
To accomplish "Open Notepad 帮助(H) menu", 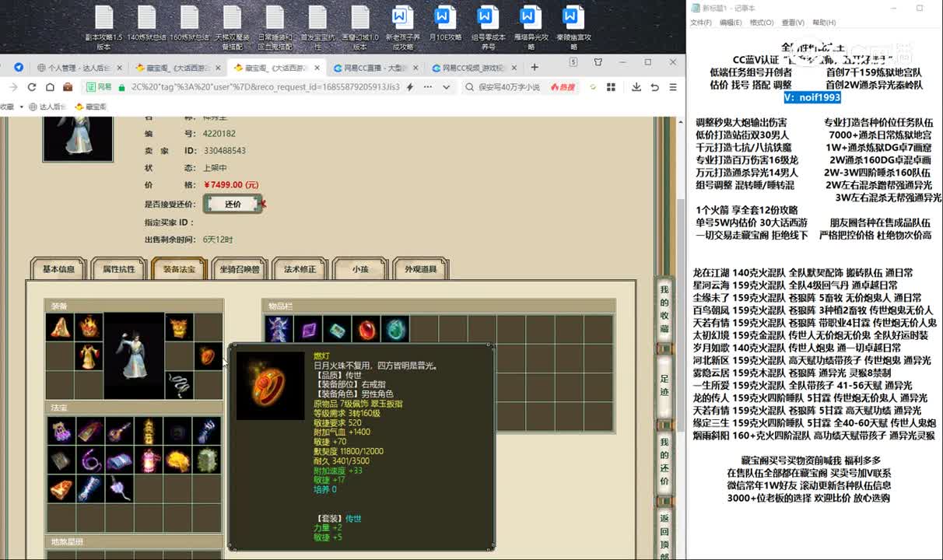I will click(x=824, y=23).
